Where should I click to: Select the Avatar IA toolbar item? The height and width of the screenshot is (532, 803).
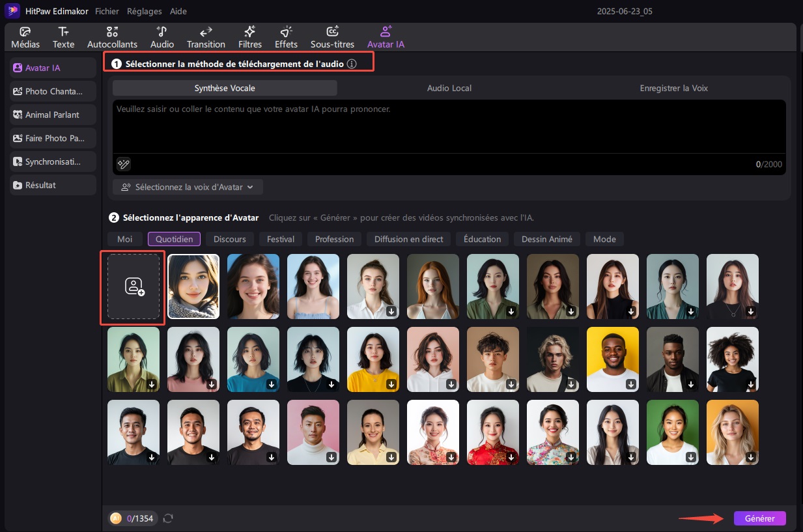[386, 38]
